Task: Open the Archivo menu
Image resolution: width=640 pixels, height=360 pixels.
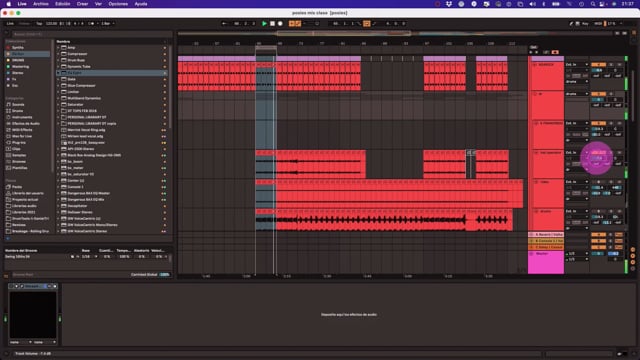Action: [x=41, y=4]
